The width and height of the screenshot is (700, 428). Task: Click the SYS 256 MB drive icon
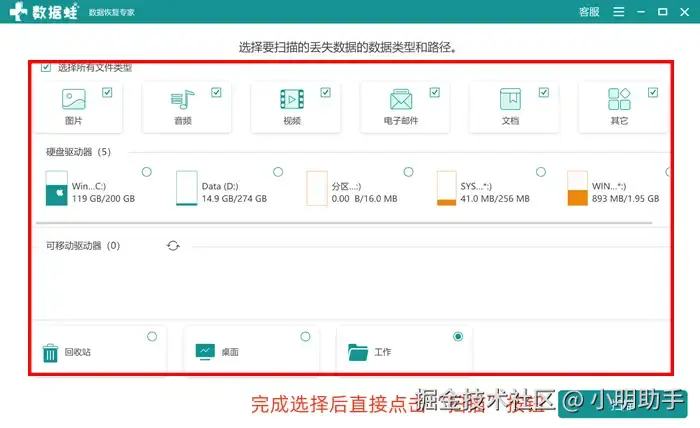pyautogui.click(x=446, y=188)
